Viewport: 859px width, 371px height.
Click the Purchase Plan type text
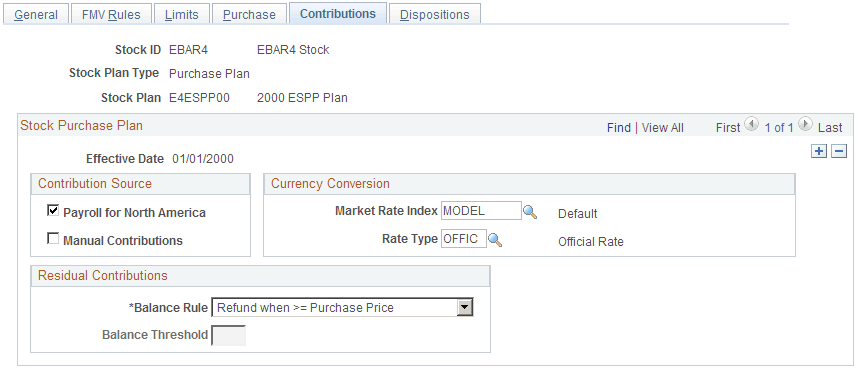pos(209,73)
